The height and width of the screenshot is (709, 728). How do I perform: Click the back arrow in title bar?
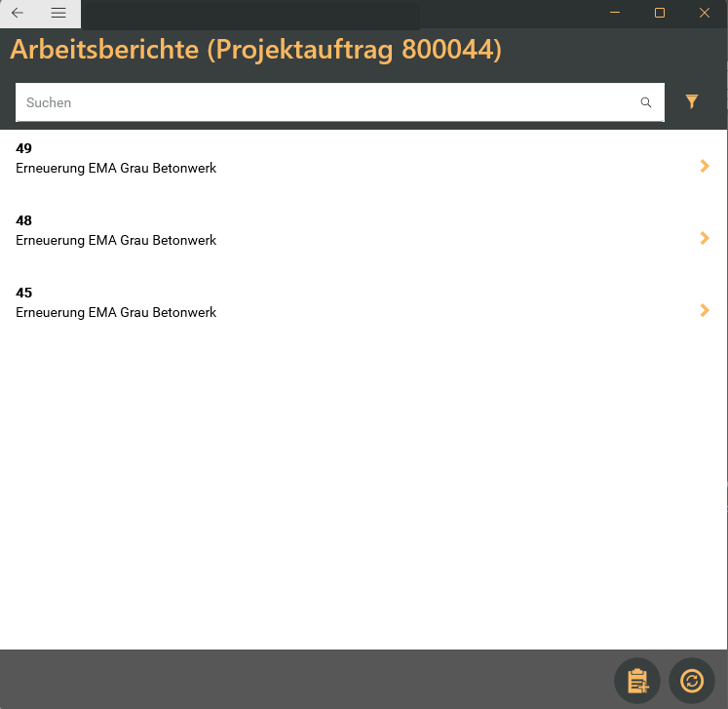(x=18, y=13)
